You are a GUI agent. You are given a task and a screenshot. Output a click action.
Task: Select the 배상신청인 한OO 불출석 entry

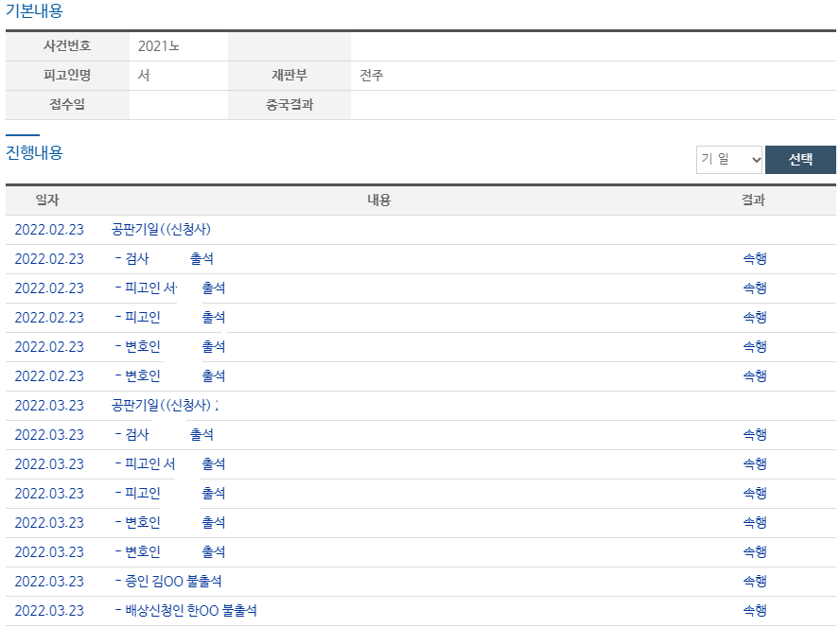pos(186,611)
